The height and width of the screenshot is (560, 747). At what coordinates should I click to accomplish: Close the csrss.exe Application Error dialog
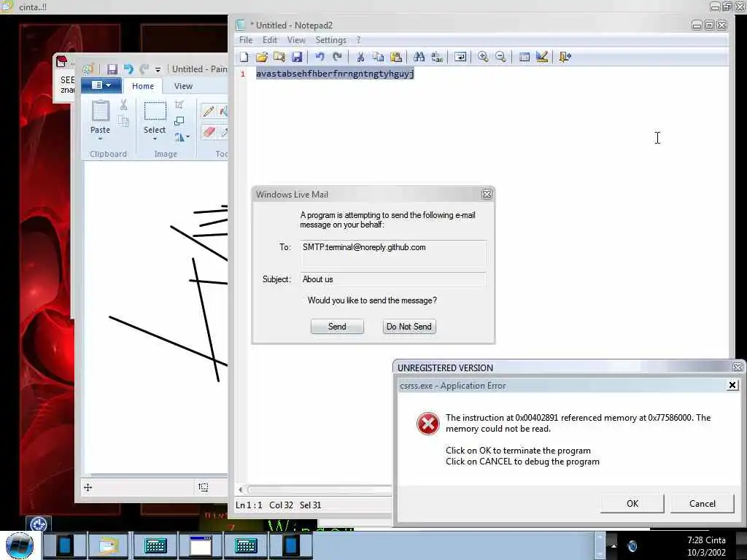pyautogui.click(x=732, y=385)
